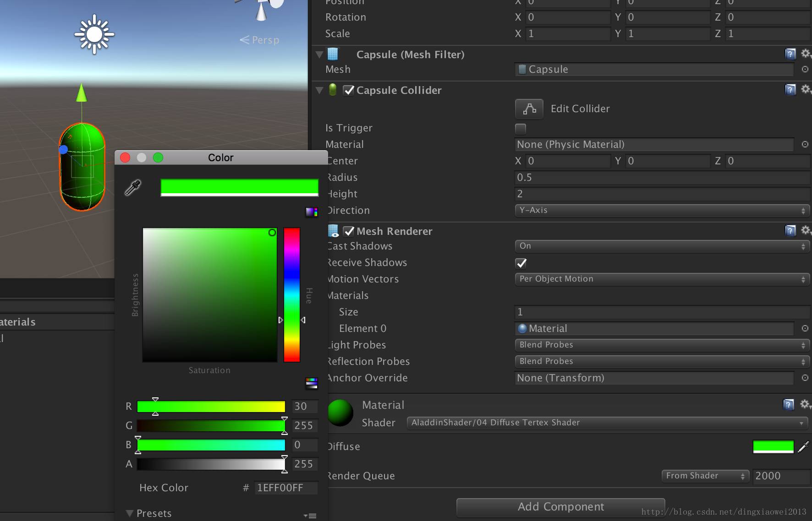The width and height of the screenshot is (812, 521).
Task: Collapse the Capsule (Mesh Filter) component
Action: point(319,54)
